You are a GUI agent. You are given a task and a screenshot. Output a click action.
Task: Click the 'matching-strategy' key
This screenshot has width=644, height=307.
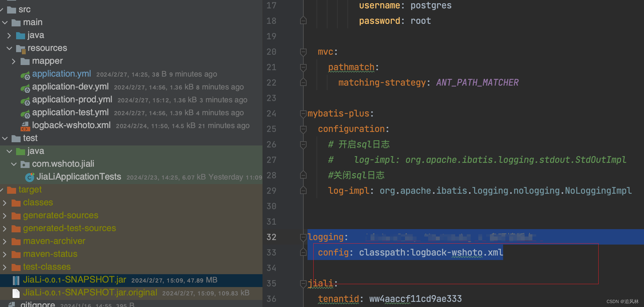(x=382, y=83)
